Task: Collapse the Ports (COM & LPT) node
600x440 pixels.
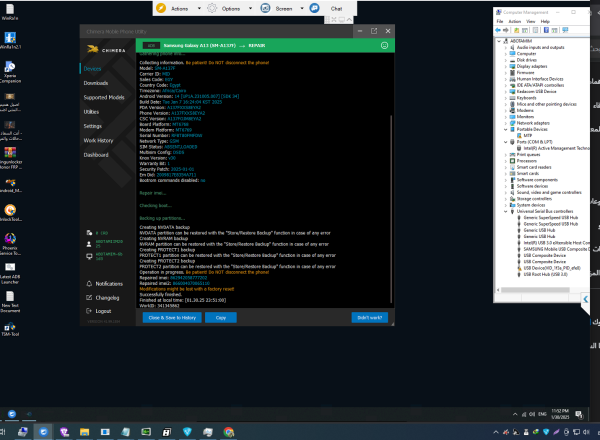Action: (505, 142)
